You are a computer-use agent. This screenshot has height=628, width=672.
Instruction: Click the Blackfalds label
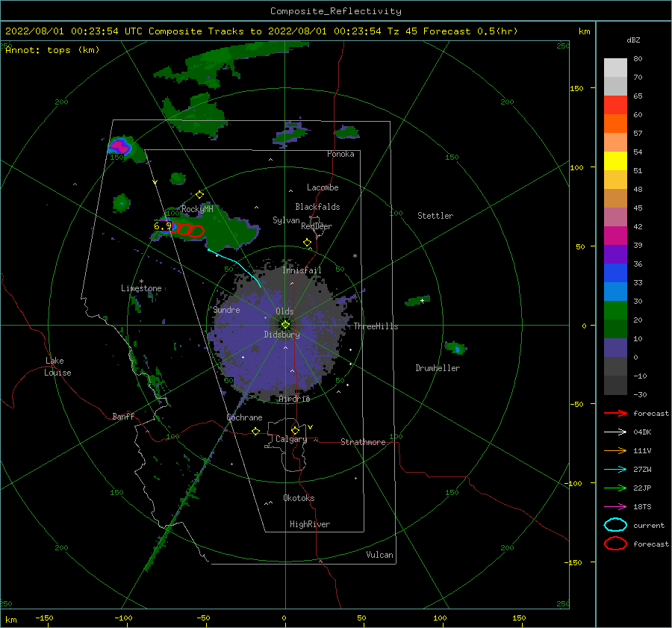tap(317, 207)
